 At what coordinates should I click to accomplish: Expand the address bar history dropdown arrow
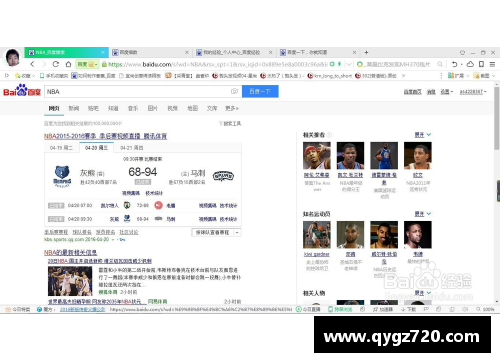pyautogui.click(x=349, y=64)
